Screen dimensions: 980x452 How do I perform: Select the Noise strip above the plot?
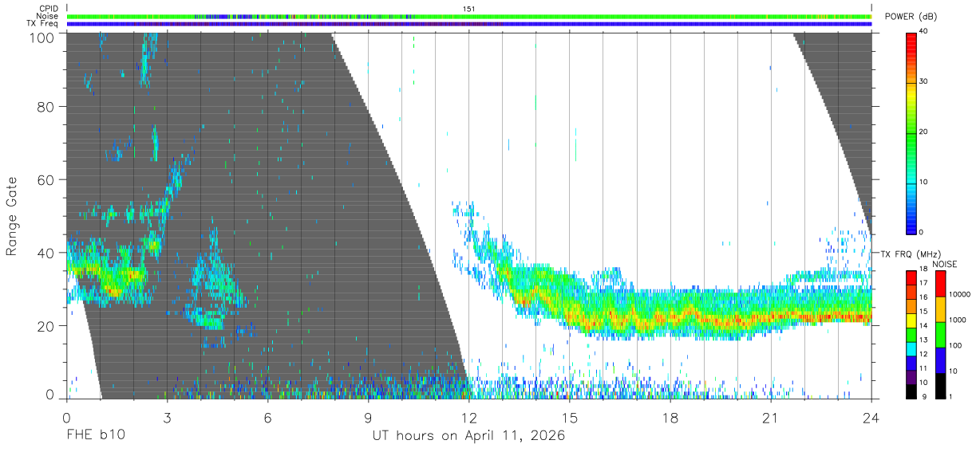469,16
